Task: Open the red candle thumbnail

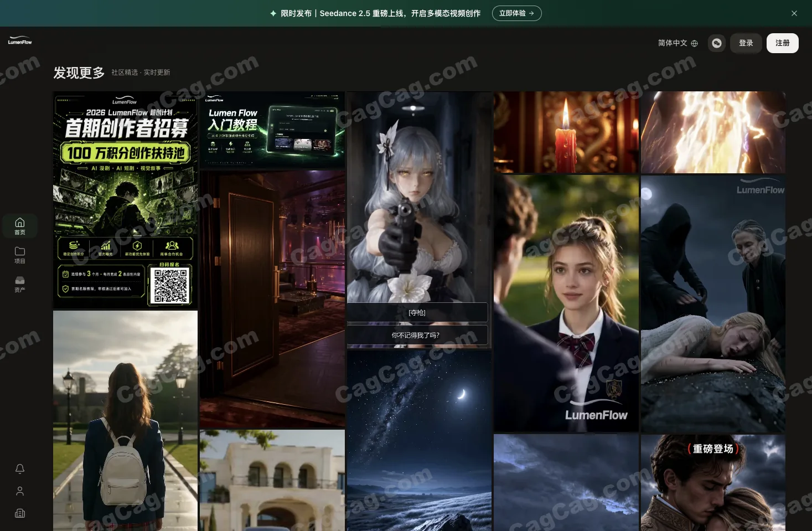Action: [x=566, y=132]
